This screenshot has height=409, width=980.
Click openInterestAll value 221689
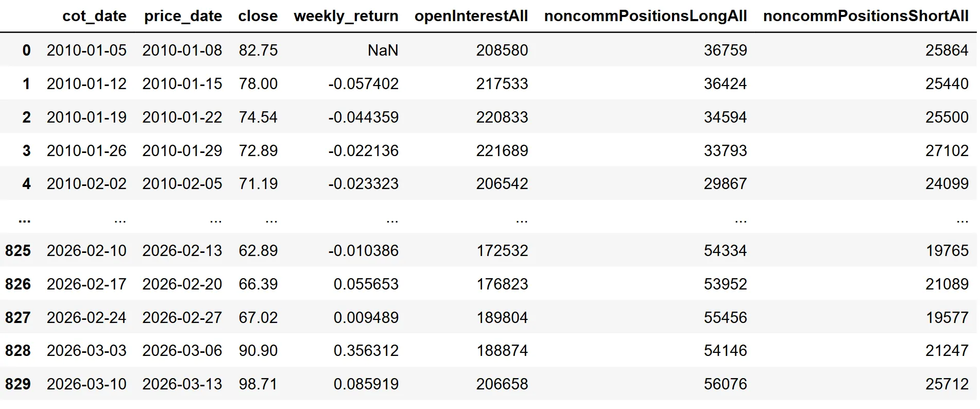[502, 150]
